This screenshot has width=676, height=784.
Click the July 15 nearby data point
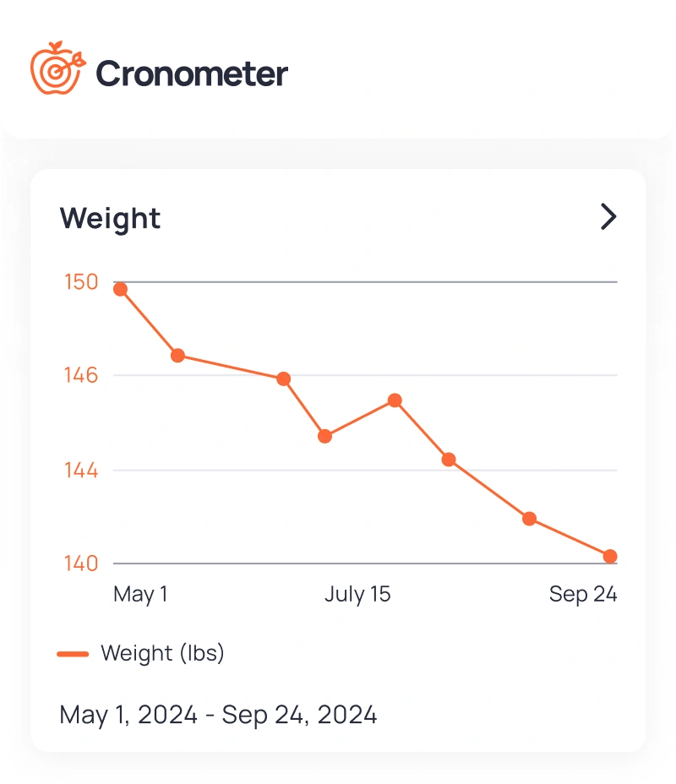click(394, 399)
